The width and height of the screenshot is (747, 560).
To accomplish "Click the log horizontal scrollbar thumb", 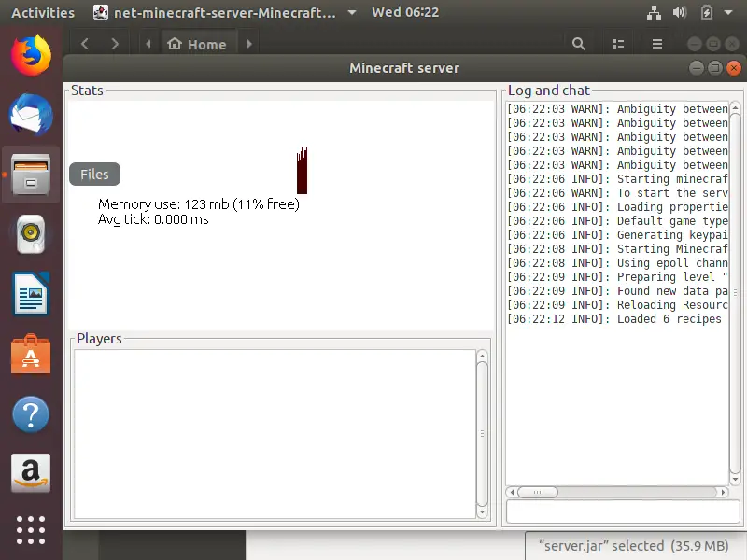I will (538, 492).
